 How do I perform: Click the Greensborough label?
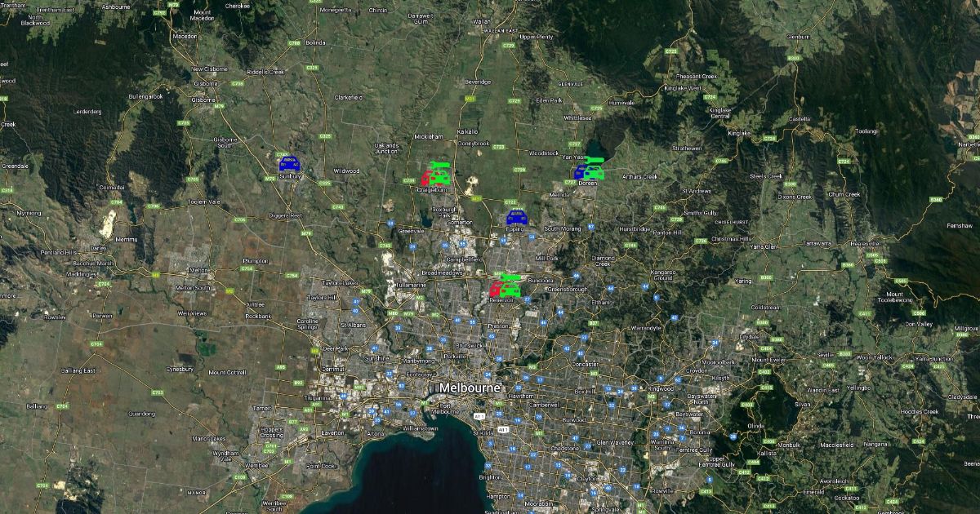coord(567,290)
